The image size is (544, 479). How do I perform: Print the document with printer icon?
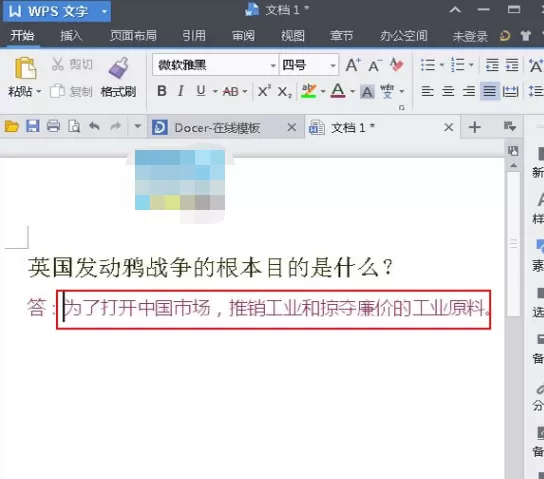[53, 126]
